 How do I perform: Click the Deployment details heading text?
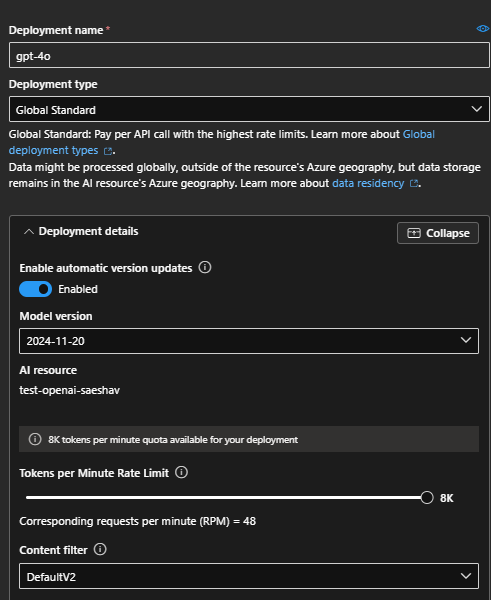[x=88, y=231]
